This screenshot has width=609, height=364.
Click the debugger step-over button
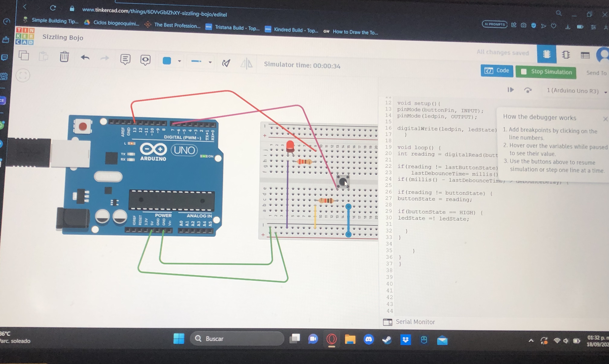click(x=528, y=90)
